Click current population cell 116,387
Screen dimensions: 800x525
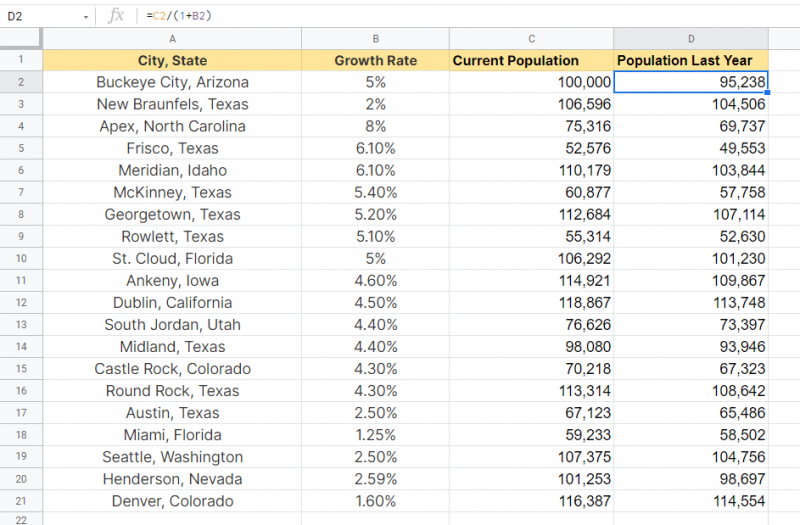[x=532, y=501]
